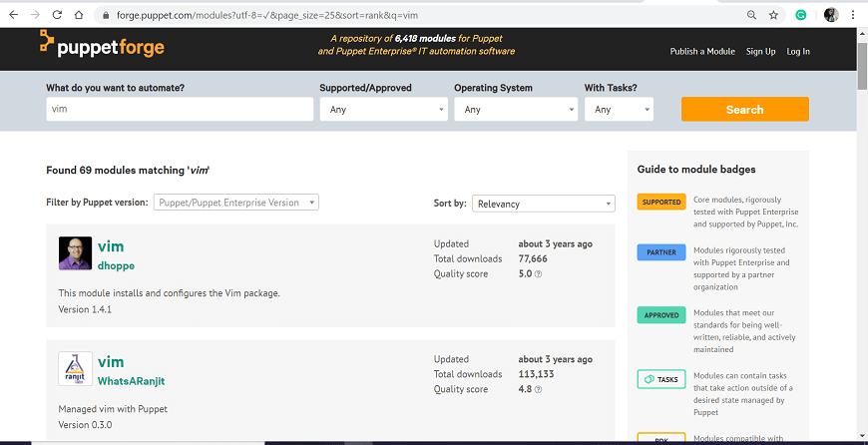Click the quality score help icon for dhoppe vim
The image size is (868, 445).
[x=538, y=274]
